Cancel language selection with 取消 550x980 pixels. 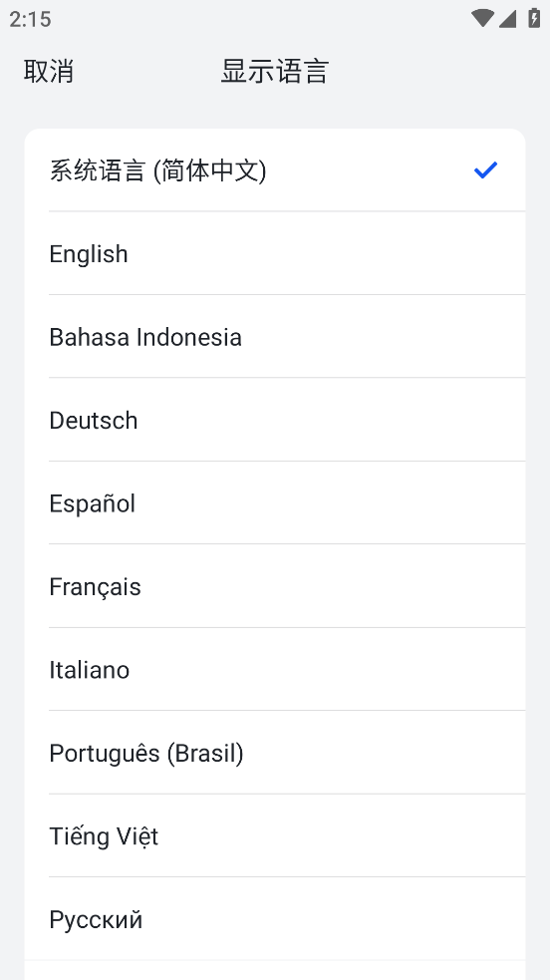pos(49,71)
